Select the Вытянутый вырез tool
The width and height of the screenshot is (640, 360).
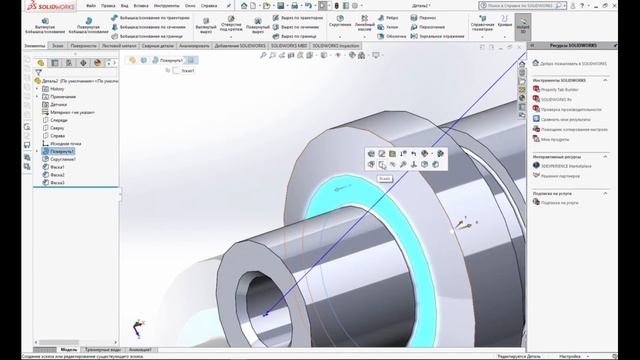point(206,25)
